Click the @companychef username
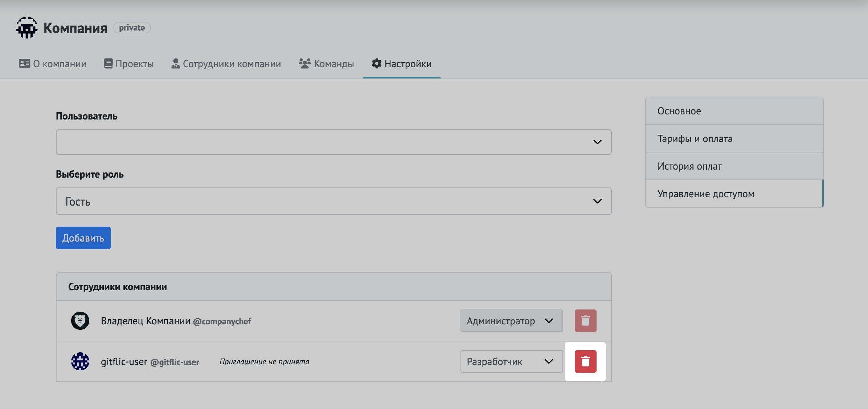The width and height of the screenshot is (868, 409). pos(222,321)
